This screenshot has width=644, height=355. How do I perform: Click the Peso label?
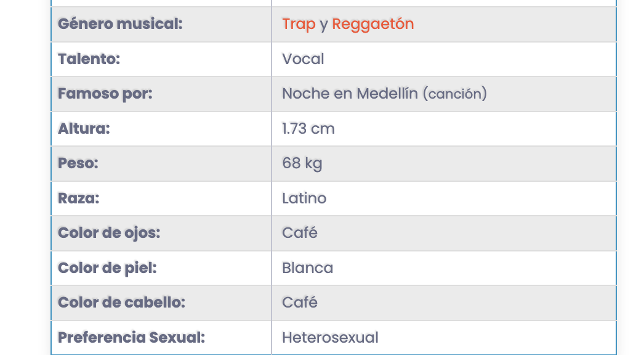coord(78,163)
